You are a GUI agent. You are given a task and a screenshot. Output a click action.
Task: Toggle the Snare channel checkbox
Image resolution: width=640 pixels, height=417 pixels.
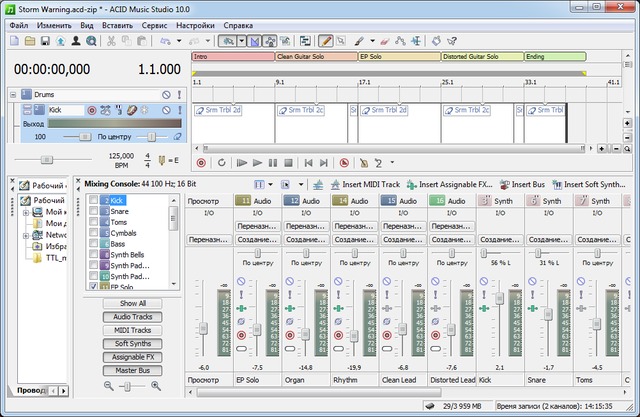[x=94, y=211]
